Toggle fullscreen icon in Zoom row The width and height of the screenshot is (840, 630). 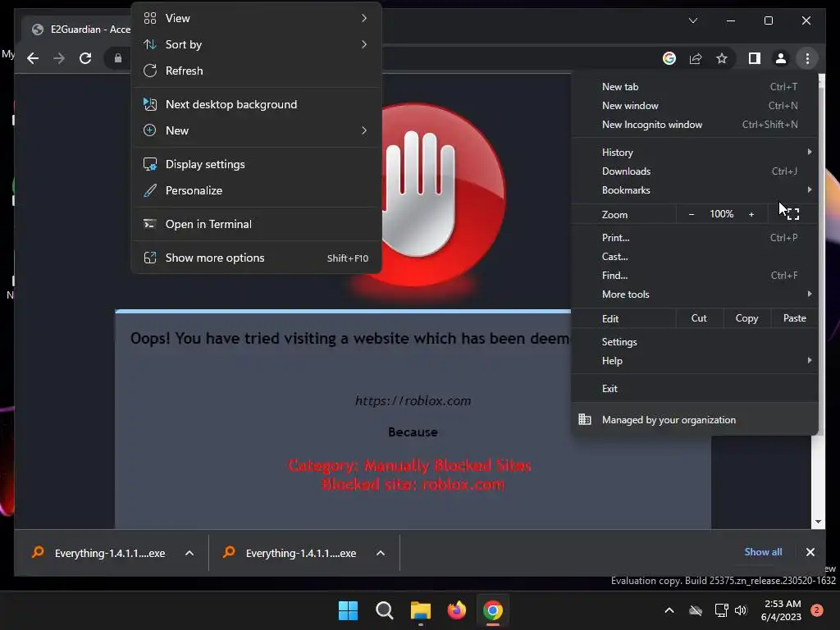pyautogui.click(x=793, y=214)
